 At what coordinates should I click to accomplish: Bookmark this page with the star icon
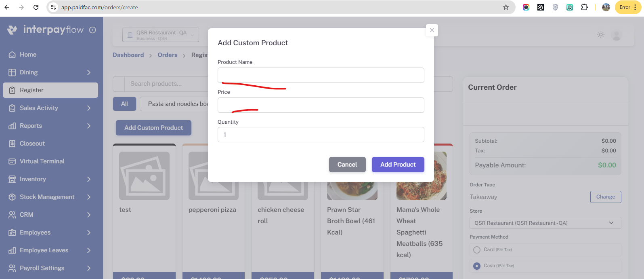[x=506, y=7]
